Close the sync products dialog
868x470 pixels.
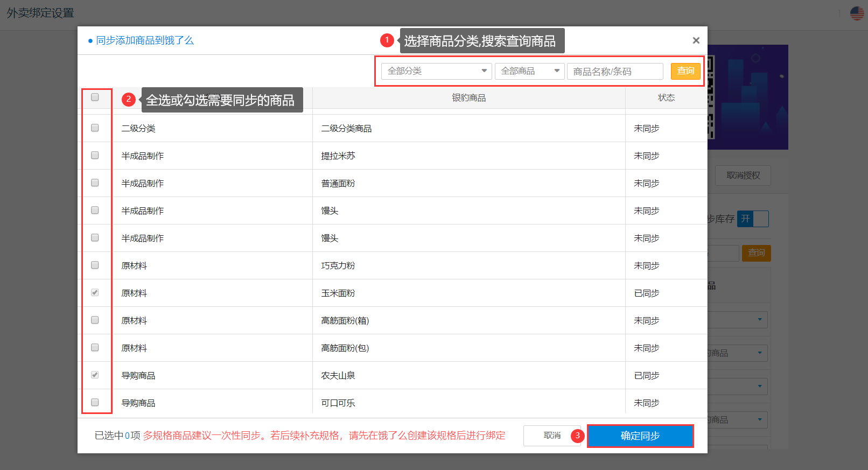(x=696, y=40)
